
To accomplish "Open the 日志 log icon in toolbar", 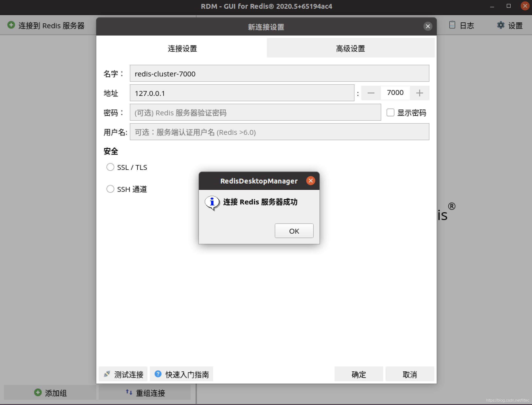I will (x=452, y=25).
